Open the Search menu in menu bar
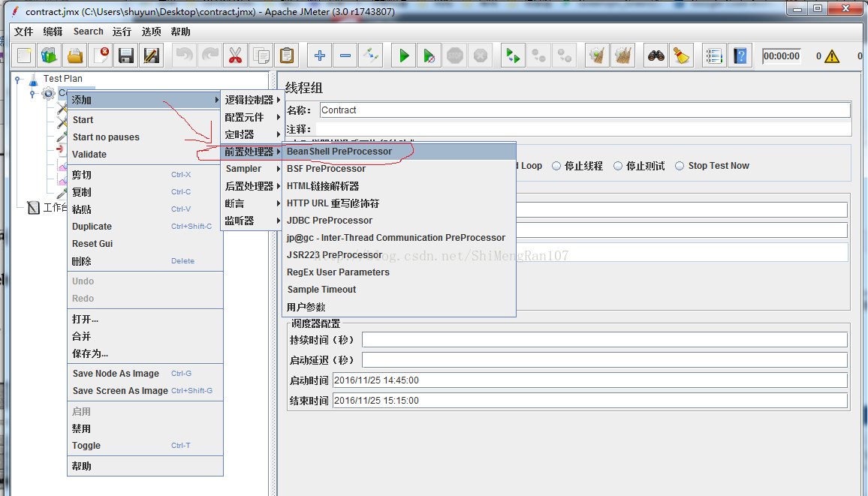The image size is (868, 496). (89, 32)
